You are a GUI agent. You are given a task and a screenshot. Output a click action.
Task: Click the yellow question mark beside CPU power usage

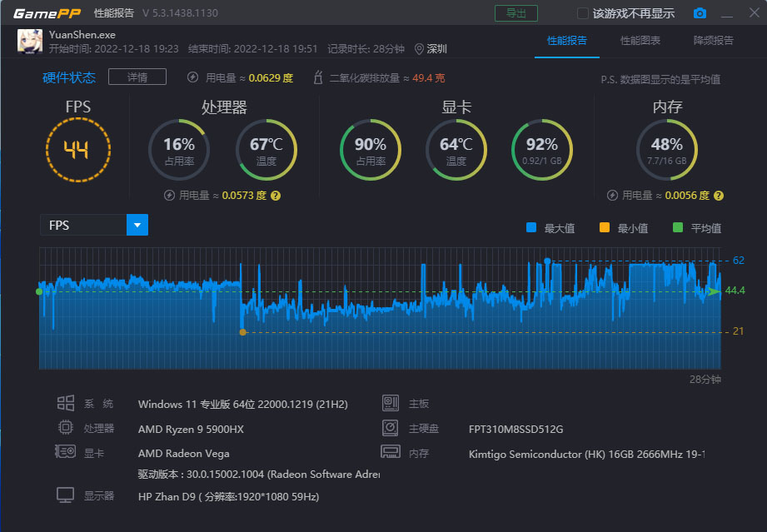click(x=276, y=196)
